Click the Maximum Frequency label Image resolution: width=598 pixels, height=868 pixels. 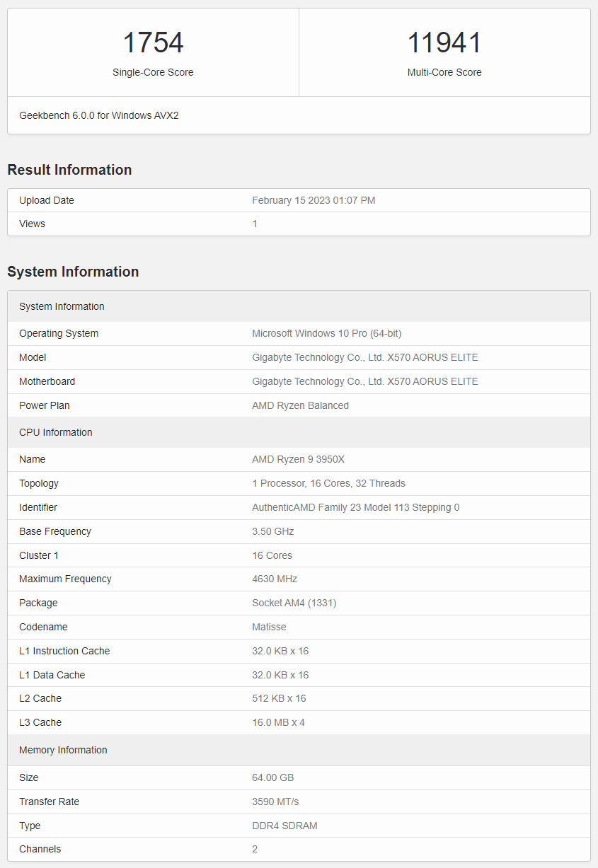tap(65, 579)
